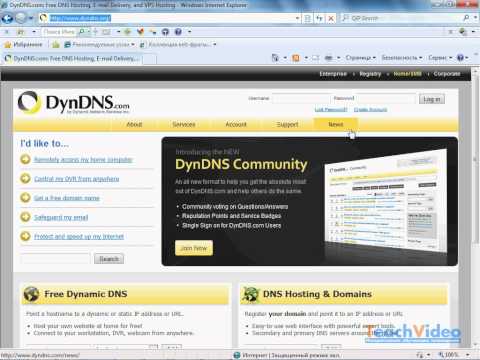Click the envelope mail icon on the toolbar

(106, 32)
